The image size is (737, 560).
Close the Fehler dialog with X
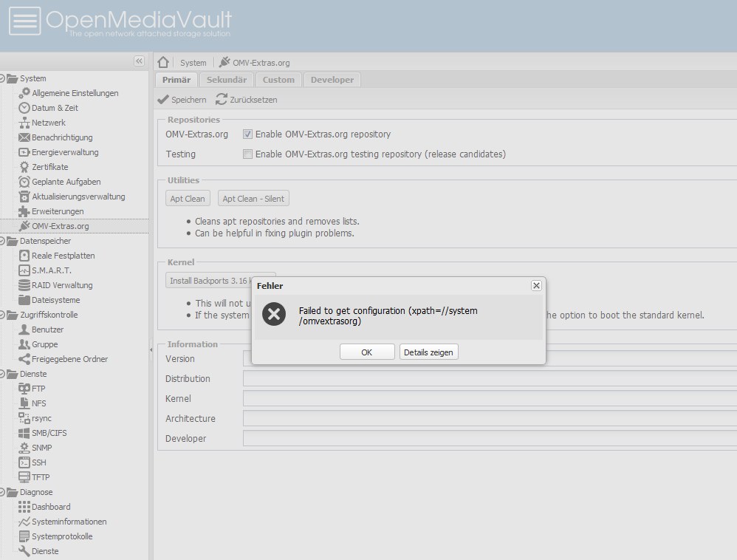tap(536, 285)
